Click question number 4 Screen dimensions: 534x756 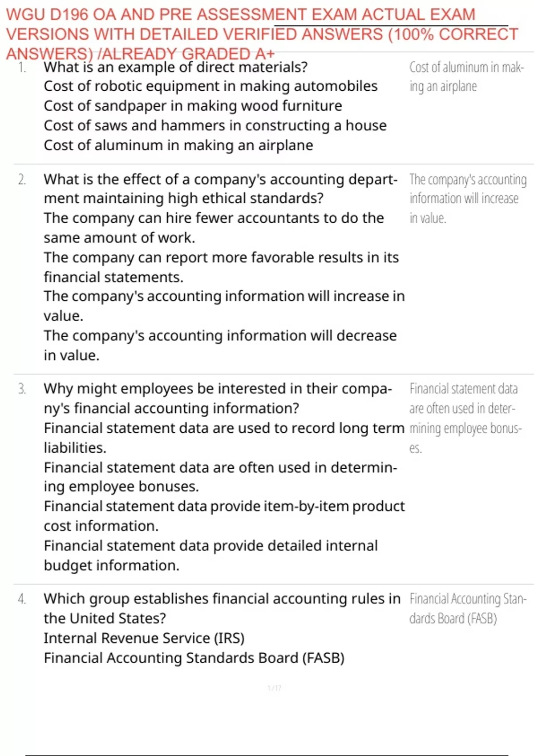(22, 599)
